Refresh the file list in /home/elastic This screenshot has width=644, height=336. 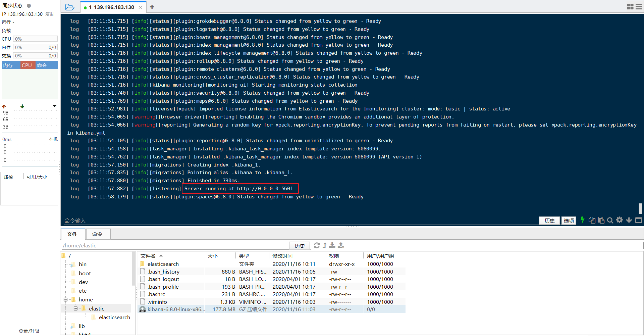(x=317, y=245)
